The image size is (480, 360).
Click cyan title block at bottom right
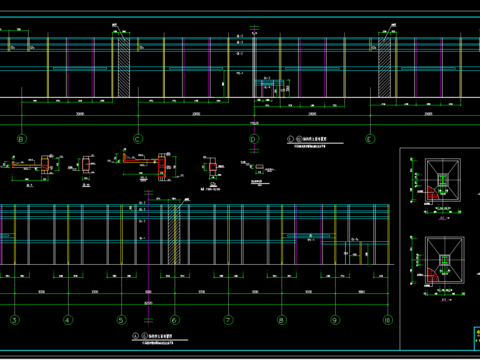coord(477,338)
